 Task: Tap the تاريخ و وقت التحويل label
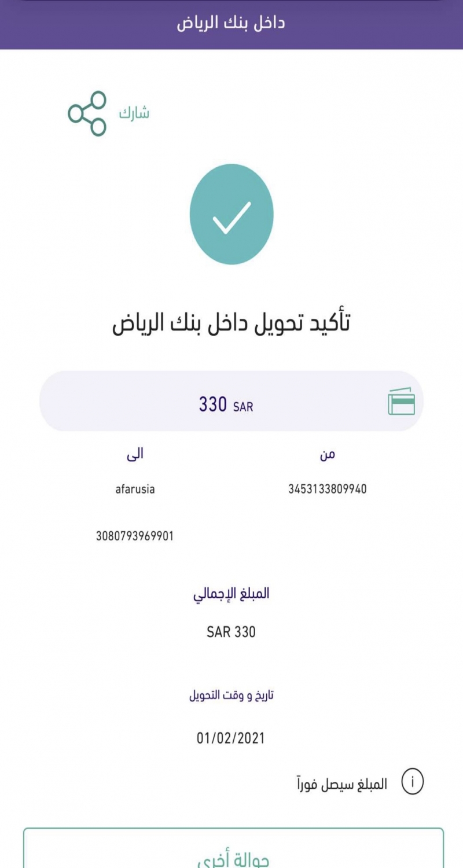[231, 695]
